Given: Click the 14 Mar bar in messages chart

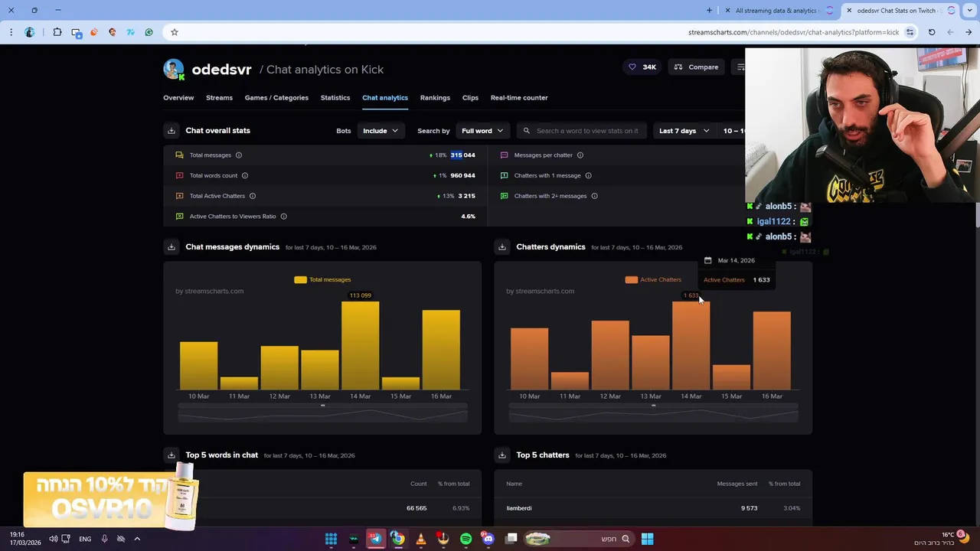Looking at the screenshot, I should click(360, 346).
